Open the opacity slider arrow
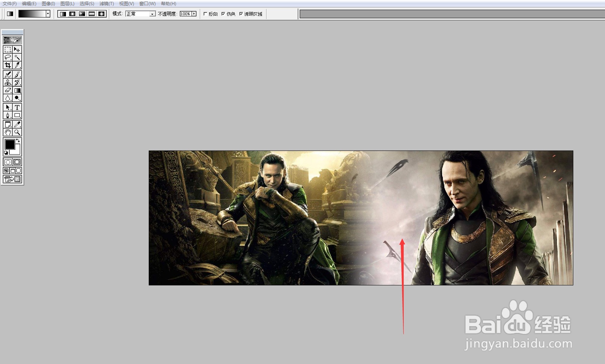605x364 pixels. pos(194,14)
